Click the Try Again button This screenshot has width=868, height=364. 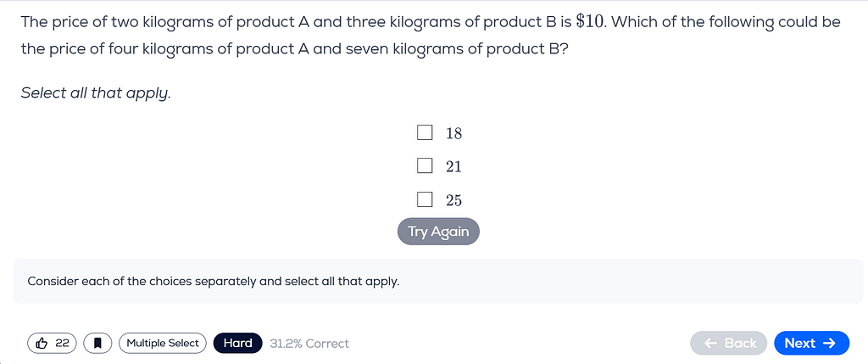438,232
